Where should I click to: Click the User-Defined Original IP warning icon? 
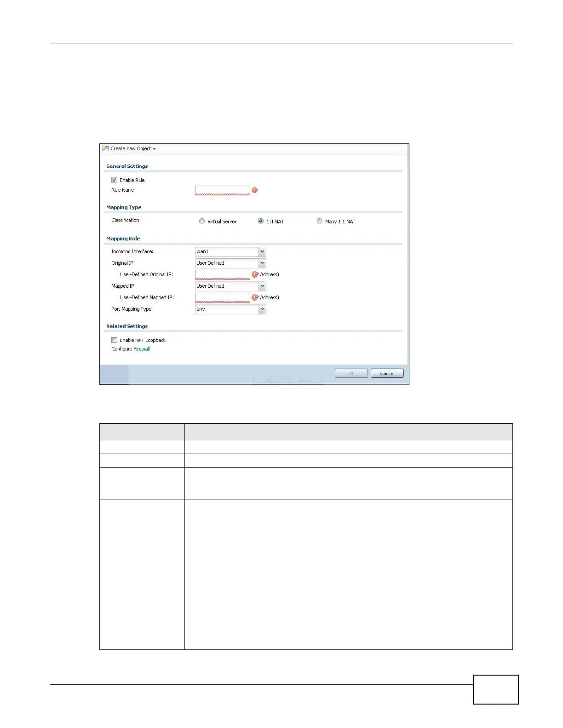pos(254,274)
